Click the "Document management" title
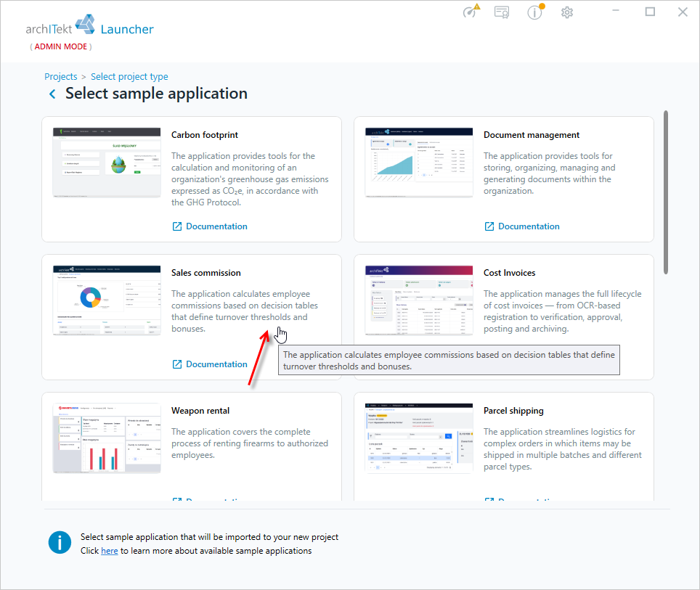700x590 pixels. pos(532,135)
